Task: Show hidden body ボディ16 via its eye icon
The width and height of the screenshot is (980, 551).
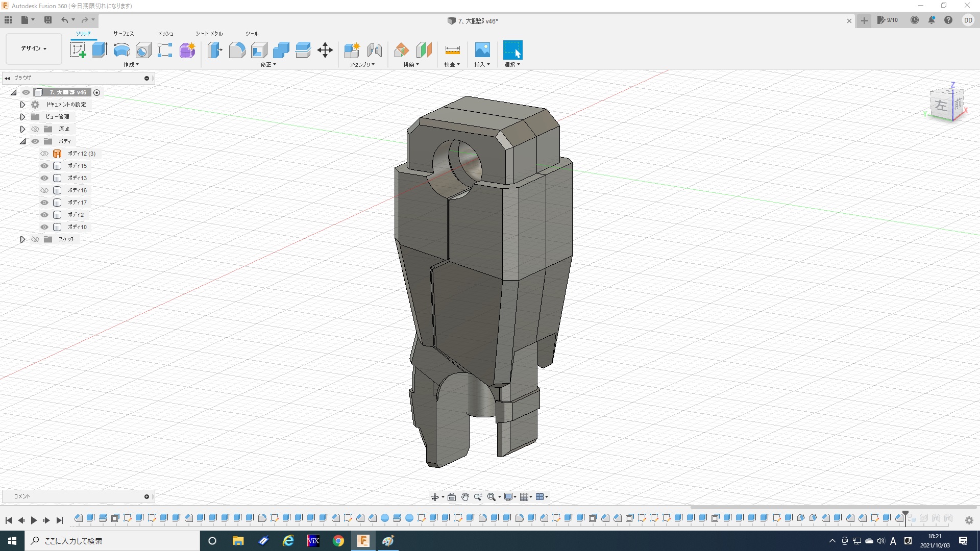Action: 44,190
